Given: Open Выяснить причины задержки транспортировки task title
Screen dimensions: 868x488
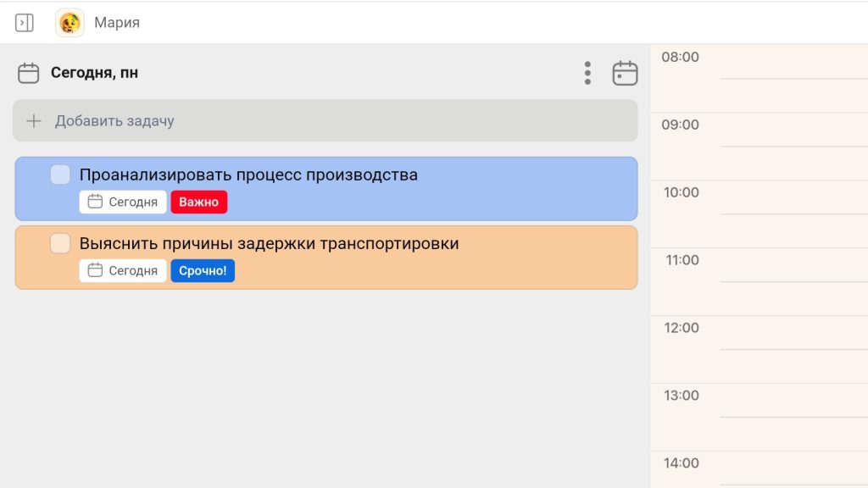Looking at the screenshot, I should 269,243.
